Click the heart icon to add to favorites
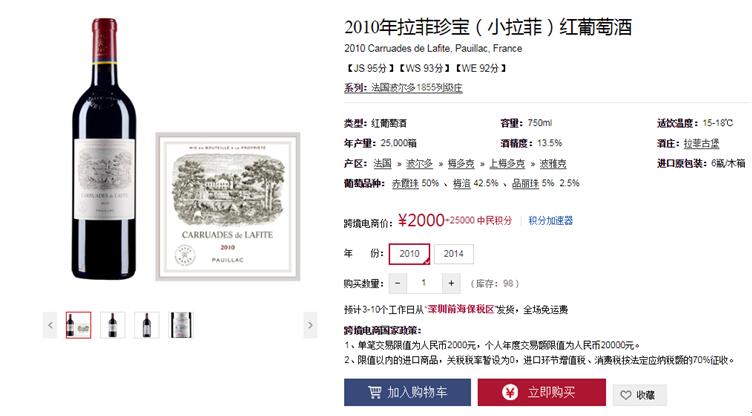752x416 pixels. (x=626, y=395)
